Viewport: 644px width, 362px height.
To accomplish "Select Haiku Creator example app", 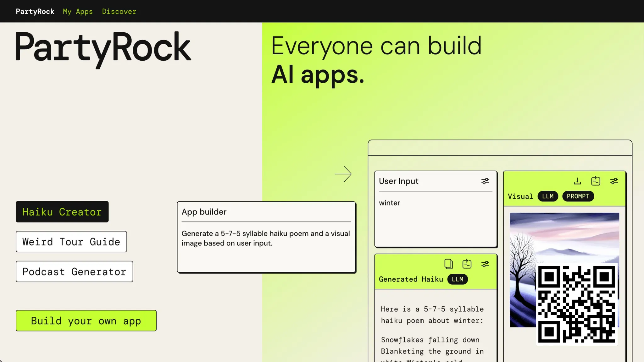I will [62, 212].
